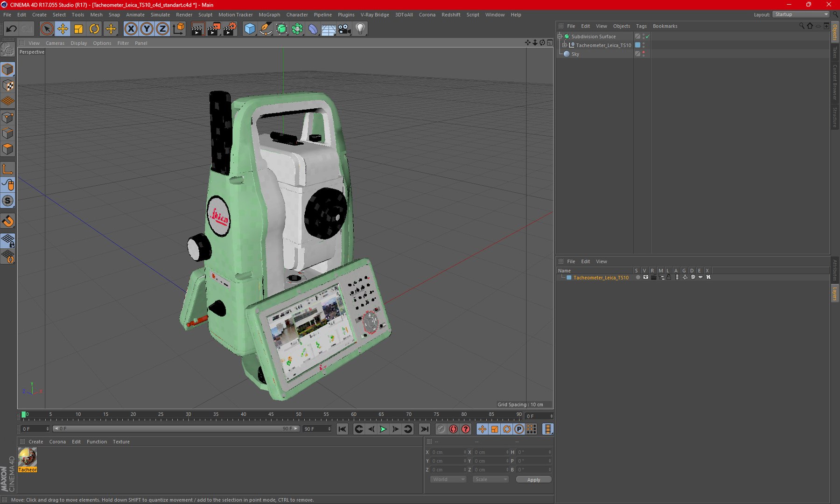Play the animation forward
Image resolution: width=840 pixels, height=504 pixels.
[383, 429]
